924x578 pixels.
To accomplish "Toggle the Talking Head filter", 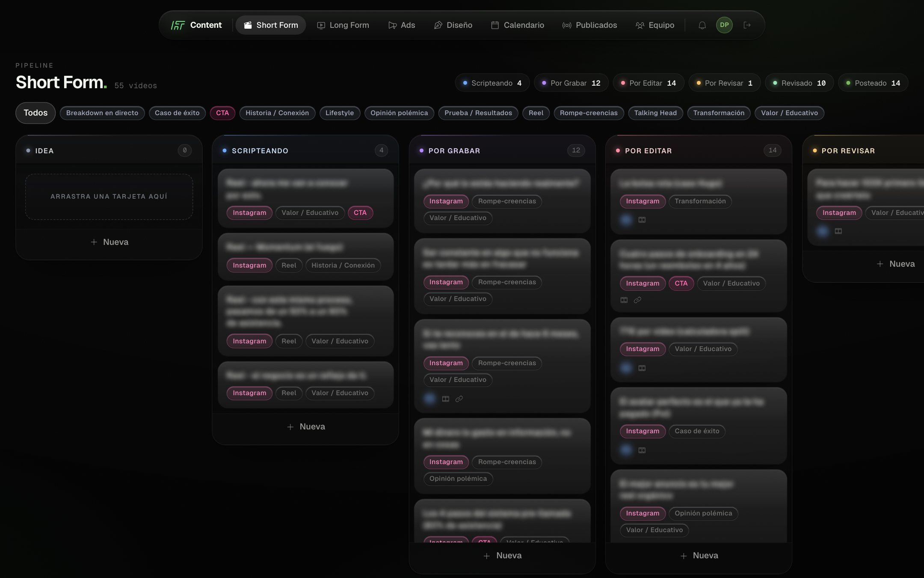I will (x=655, y=113).
